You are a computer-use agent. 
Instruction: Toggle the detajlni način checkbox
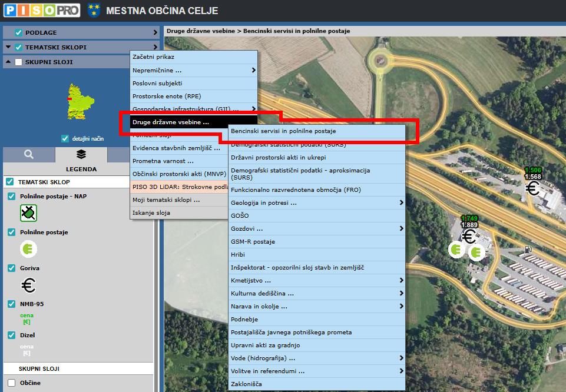point(65,139)
